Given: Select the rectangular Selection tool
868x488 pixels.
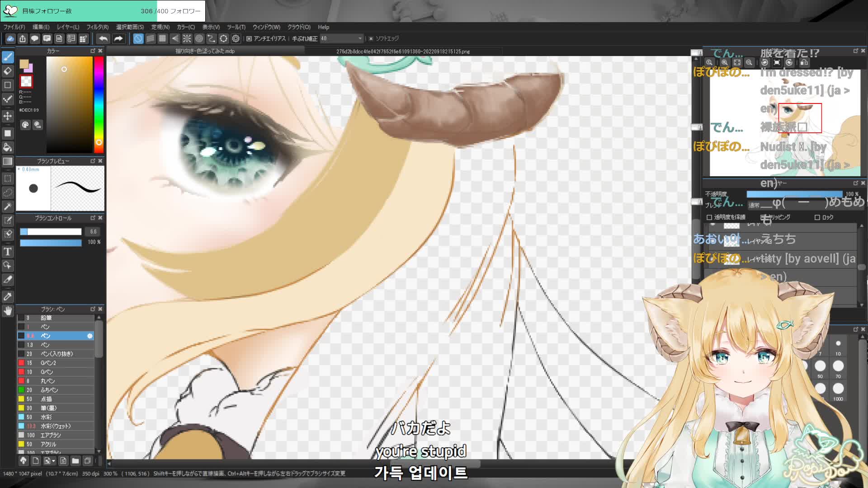Looking at the screenshot, I should point(8,178).
